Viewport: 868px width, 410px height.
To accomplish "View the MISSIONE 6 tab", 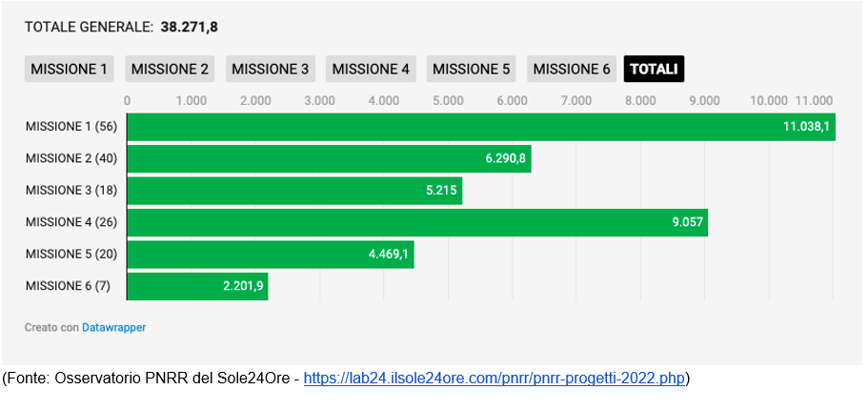I will (x=572, y=69).
